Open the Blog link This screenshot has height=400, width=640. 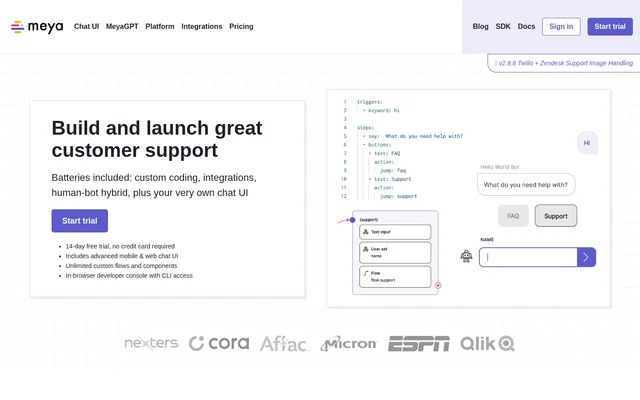coord(480,27)
